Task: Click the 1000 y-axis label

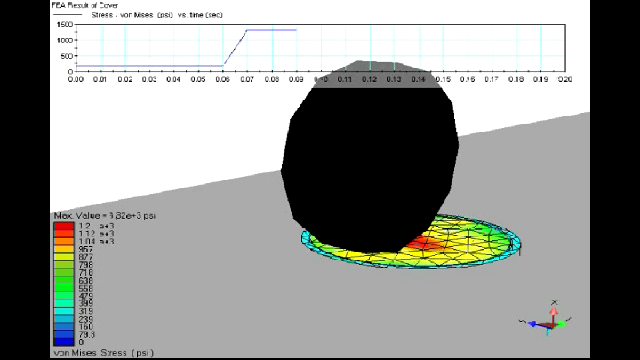Action: (64, 40)
